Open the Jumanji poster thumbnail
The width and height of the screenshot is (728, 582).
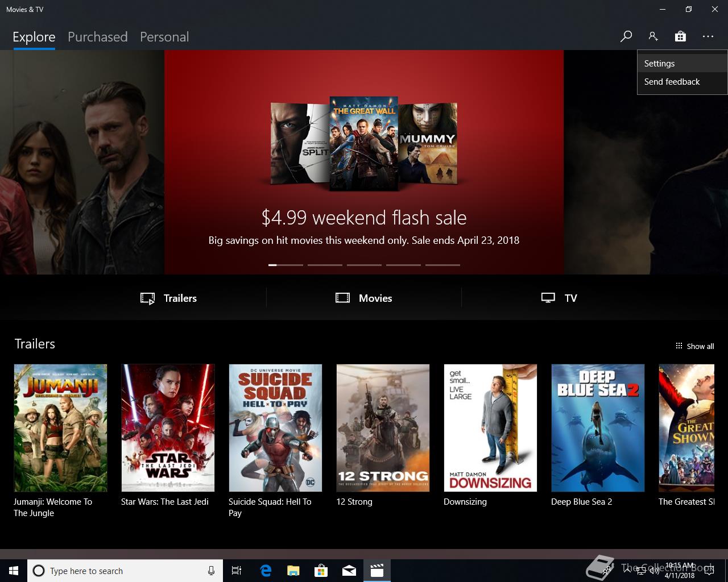coord(60,428)
